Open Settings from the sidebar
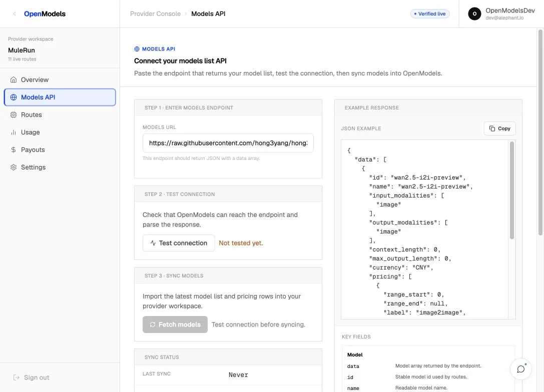The height and width of the screenshot is (392, 544). click(x=60, y=167)
